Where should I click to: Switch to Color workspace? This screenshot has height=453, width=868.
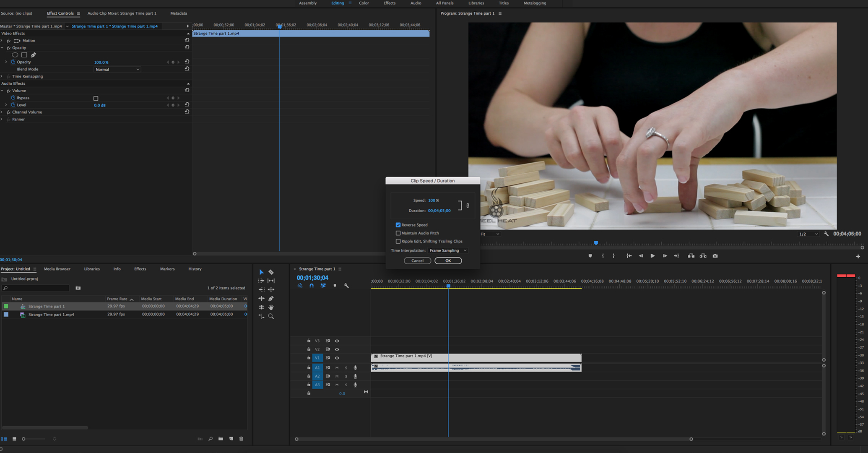(x=364, y=3)
